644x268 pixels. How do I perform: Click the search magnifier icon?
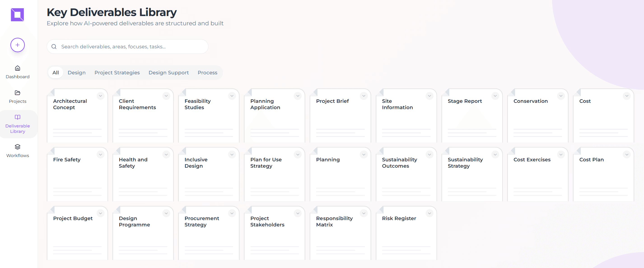point(54,47)
